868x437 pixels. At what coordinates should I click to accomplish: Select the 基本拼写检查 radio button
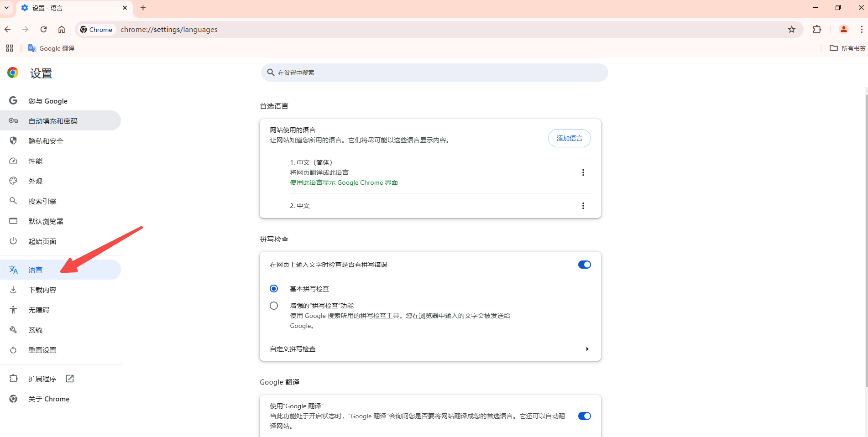pyautogui.click(x=274, y=289)
